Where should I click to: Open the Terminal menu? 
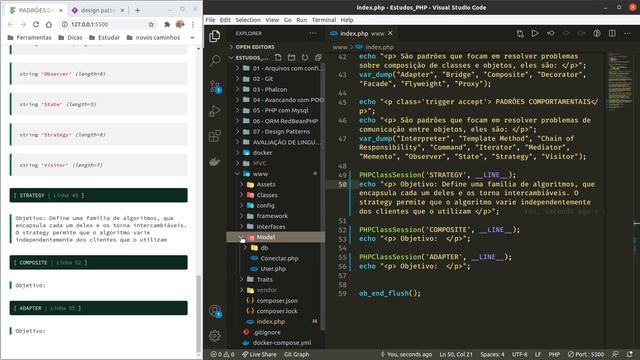(324, 20)
